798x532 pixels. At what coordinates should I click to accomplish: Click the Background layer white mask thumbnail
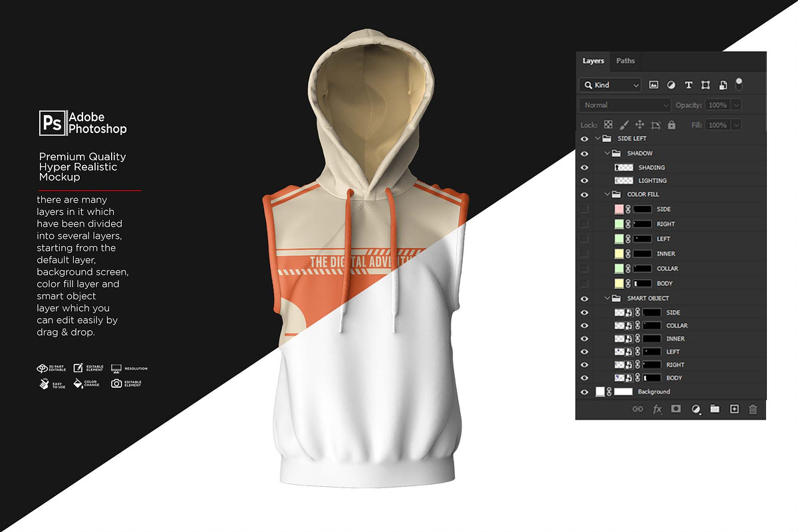point(623,392)
